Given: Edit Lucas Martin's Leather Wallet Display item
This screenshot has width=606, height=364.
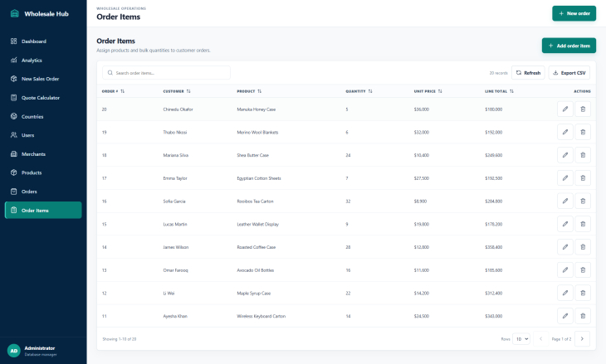Looking at the screenshot, I should [564, 224].
